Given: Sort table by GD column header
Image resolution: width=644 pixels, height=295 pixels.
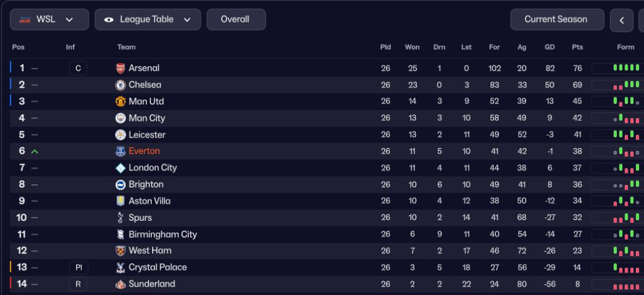Looking at the screenshot, I should [550, 47].
